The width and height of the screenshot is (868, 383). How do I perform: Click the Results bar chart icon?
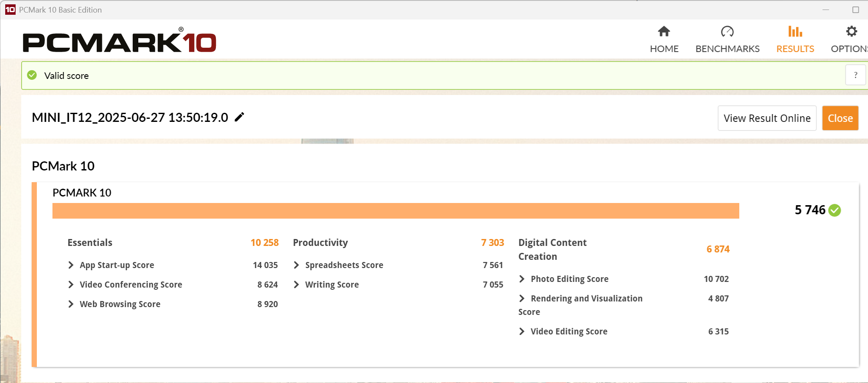click(795, 31)
